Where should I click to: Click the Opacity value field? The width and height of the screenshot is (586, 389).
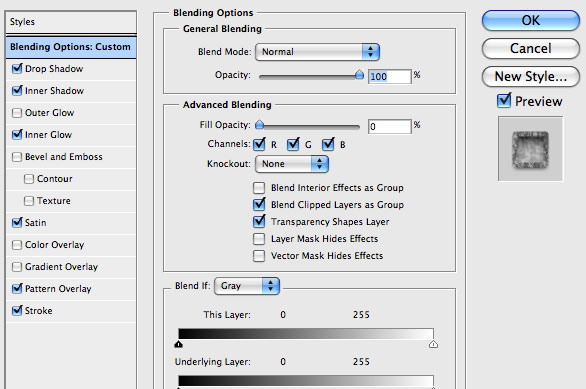pyautogui.click(x=389, y=77)
